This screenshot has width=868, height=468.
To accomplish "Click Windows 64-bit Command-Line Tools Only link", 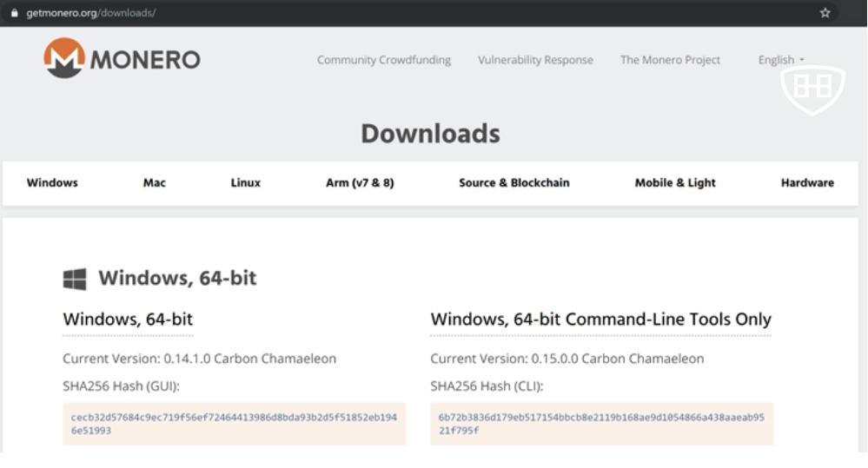I will 600,320.
